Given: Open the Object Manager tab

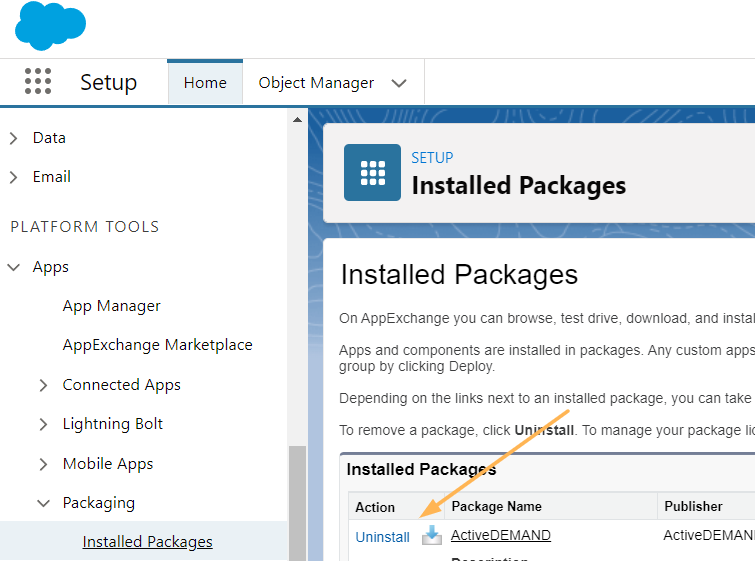Looking at the screenshot, I should tap(316, 83).
